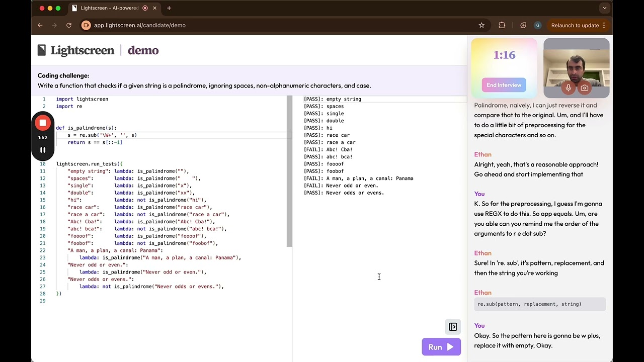Viewport: 644px width, 362px height.
Task: Reload the Lightscreen page
Action: (69, 25)
